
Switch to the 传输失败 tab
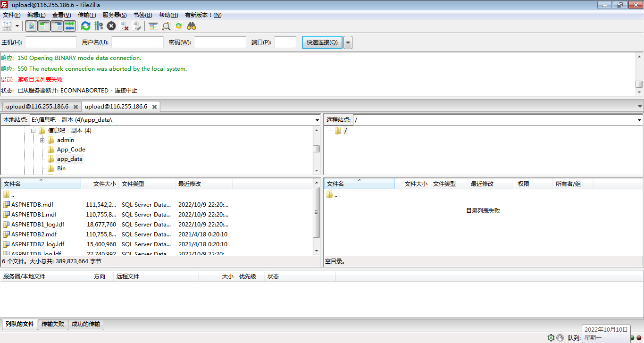point(53,324)
